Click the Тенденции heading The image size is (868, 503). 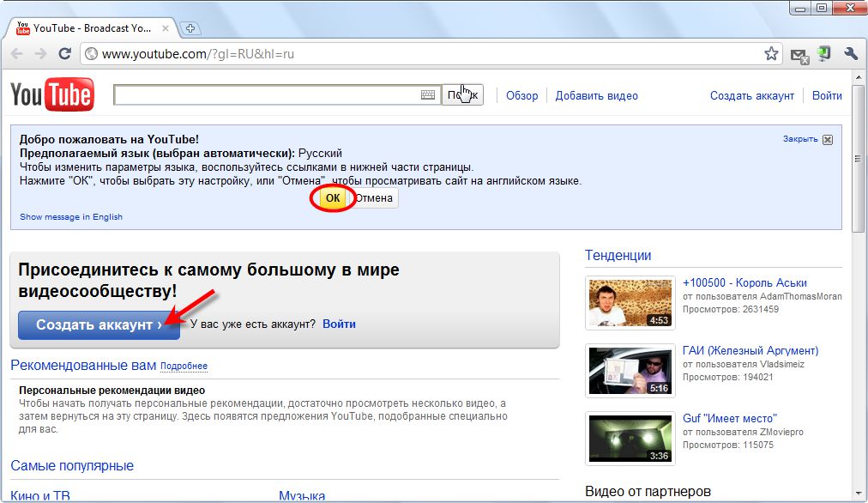tap(618, 256)
